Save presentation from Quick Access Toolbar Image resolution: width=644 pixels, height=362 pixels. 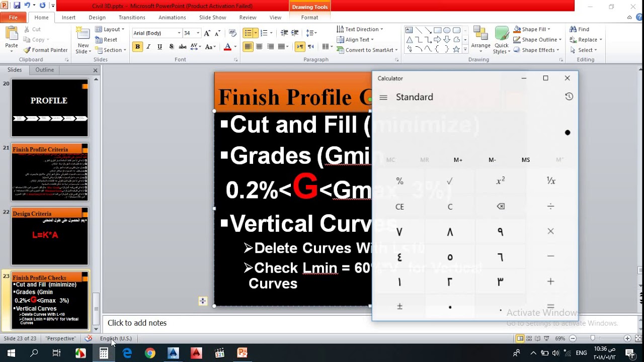tap(17, 6)
